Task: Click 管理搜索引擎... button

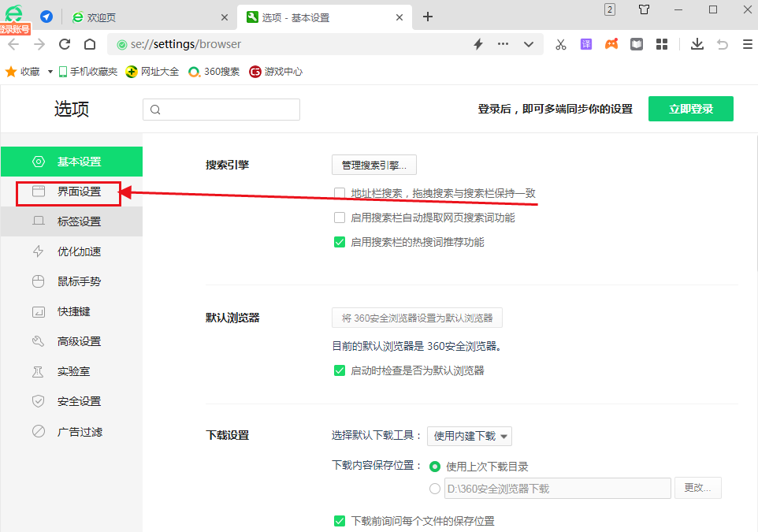Action: point(374,165)
